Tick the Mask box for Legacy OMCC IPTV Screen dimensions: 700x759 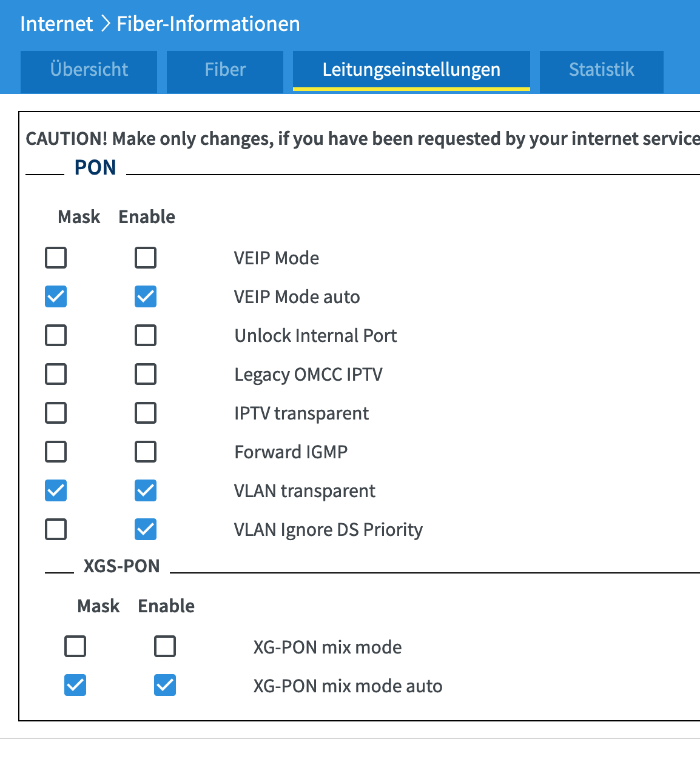click(56, 374)
